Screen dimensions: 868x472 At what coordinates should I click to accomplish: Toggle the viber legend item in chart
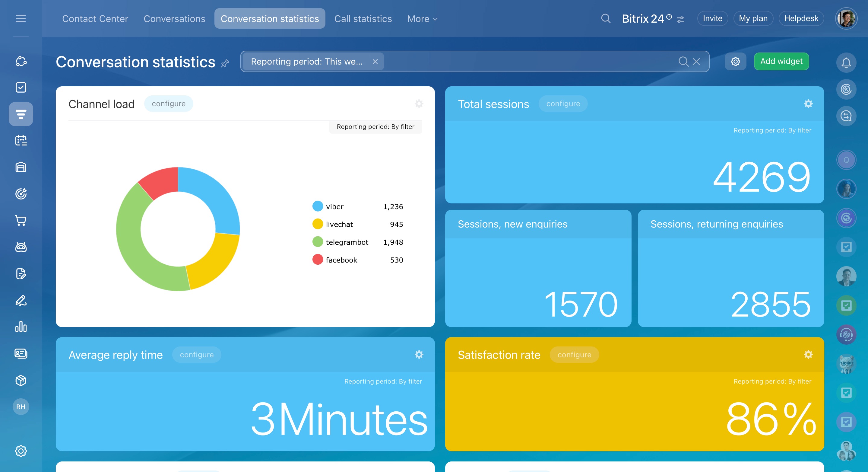tap(334, 206)
